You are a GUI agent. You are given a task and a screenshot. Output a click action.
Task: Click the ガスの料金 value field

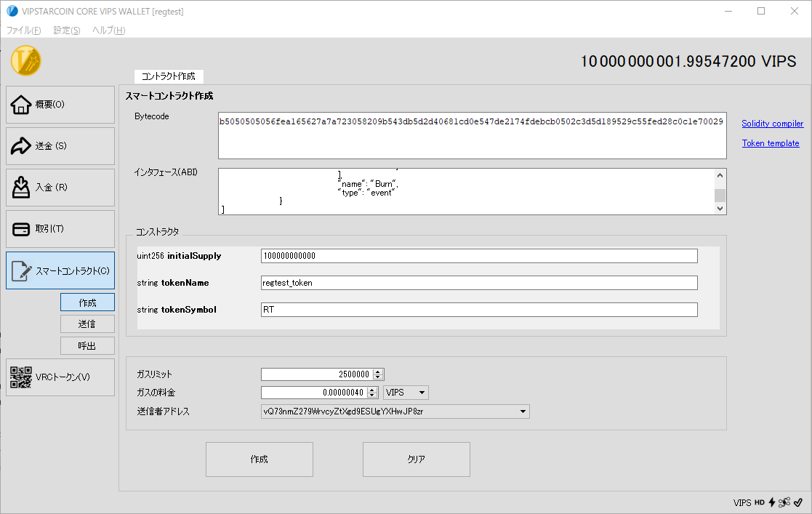click(x=314, y=393)
